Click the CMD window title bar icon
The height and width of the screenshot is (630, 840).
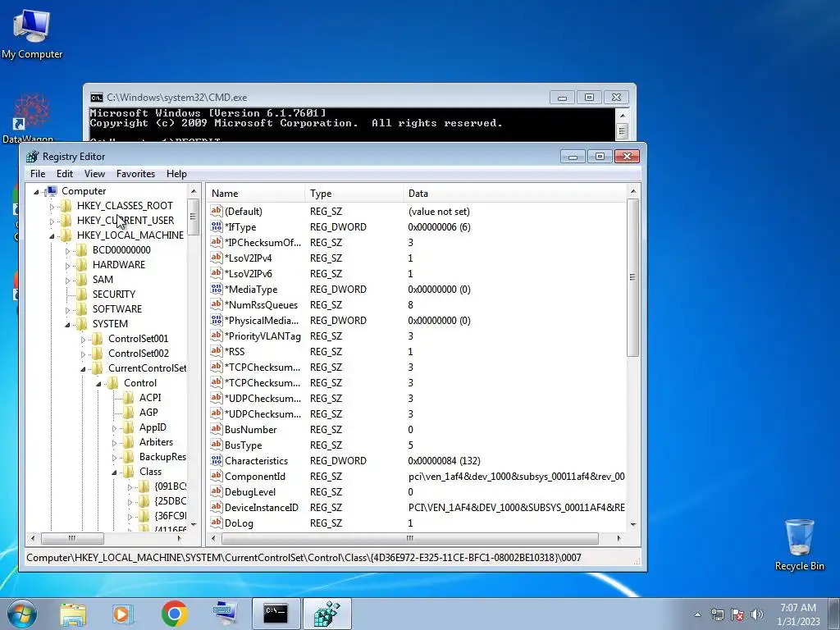(97, 98)
